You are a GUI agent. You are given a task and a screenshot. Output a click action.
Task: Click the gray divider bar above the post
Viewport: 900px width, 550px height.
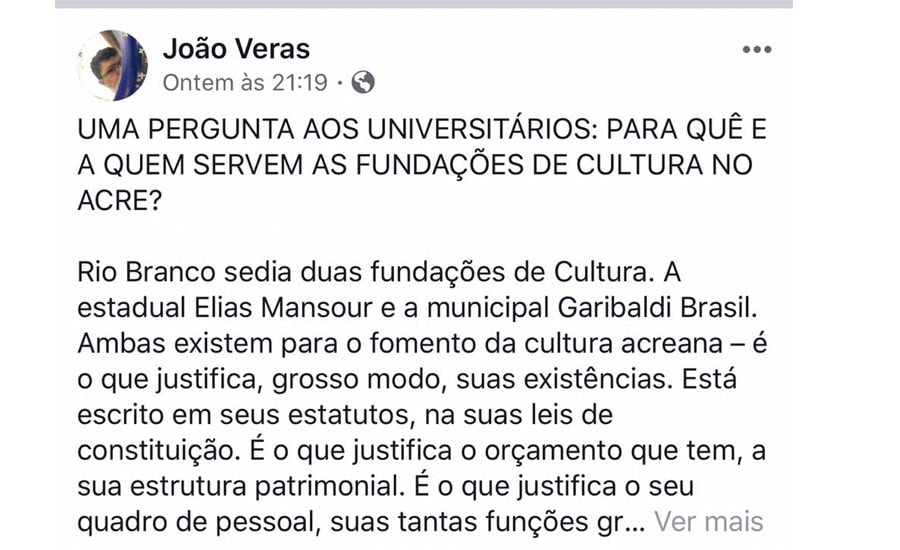tap(424, 4)
